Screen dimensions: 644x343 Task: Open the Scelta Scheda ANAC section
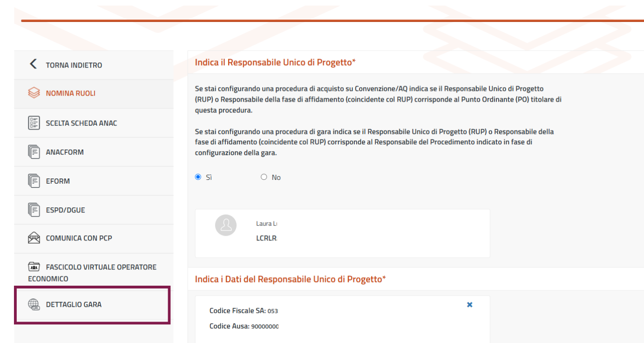(81, 123)
